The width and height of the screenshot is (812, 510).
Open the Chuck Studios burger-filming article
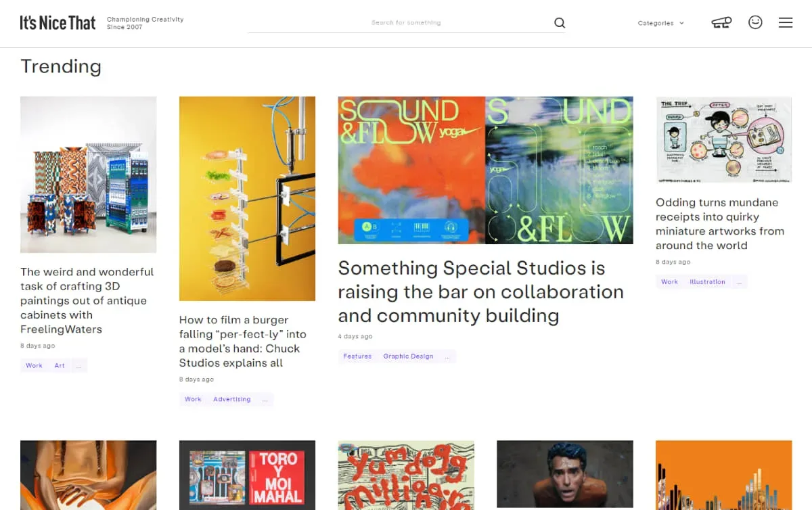click(x=242, y=342)
